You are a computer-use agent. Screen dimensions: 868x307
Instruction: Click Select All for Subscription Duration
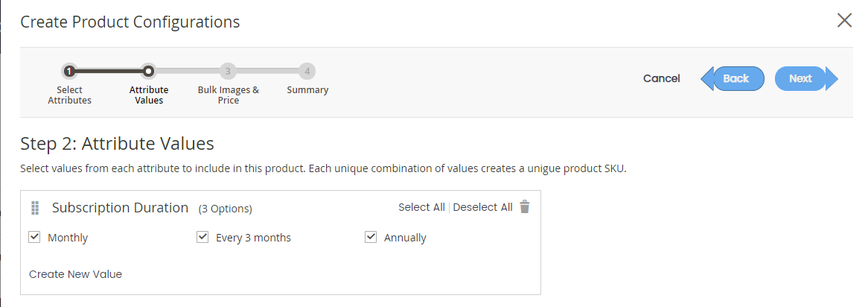coord(421,207)
